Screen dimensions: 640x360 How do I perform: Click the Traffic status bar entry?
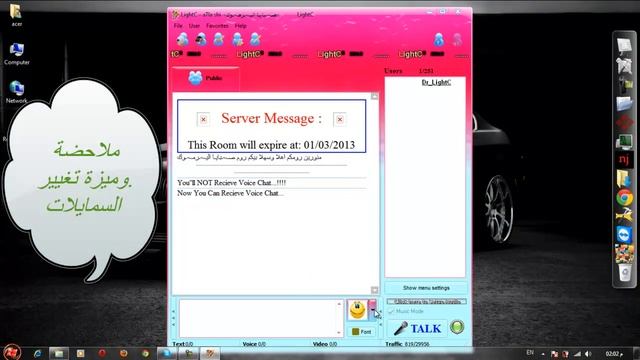(407, 344)
